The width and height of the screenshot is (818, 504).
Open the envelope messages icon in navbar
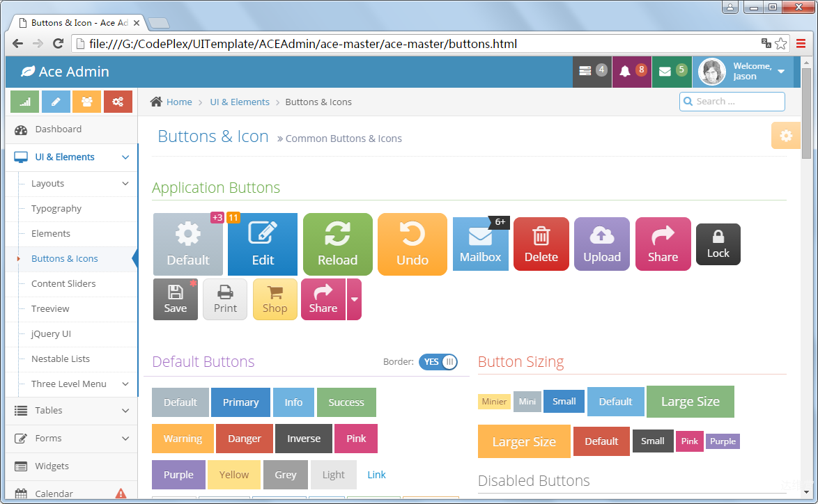click(x=665, y=72)
